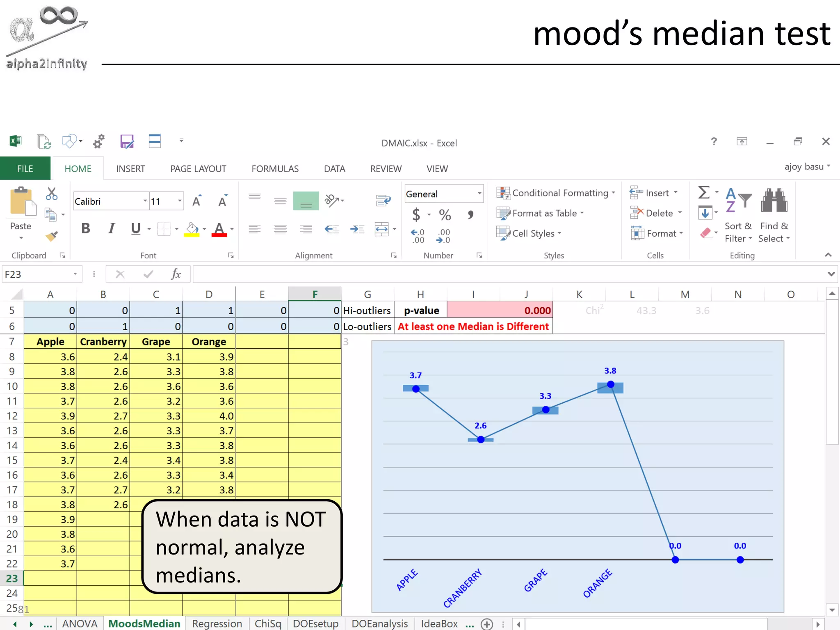Expand Format as Table menu
840x630 pixels.
540,213
